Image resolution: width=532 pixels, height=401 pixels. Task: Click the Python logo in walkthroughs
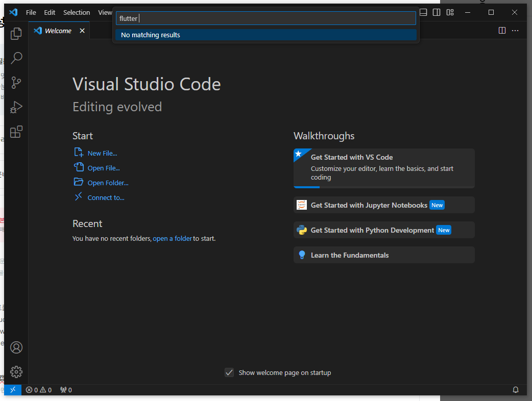[302, 230]
